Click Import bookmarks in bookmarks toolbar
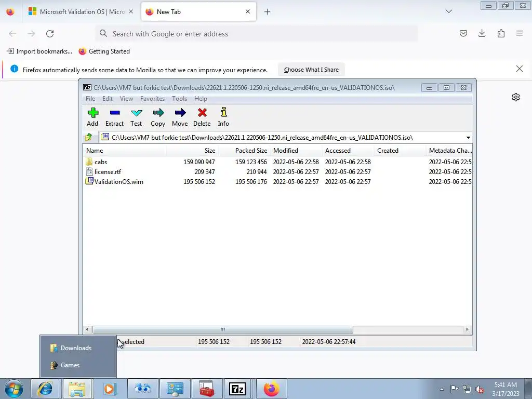This screenshot has height=399, width=532. point(39,51)
